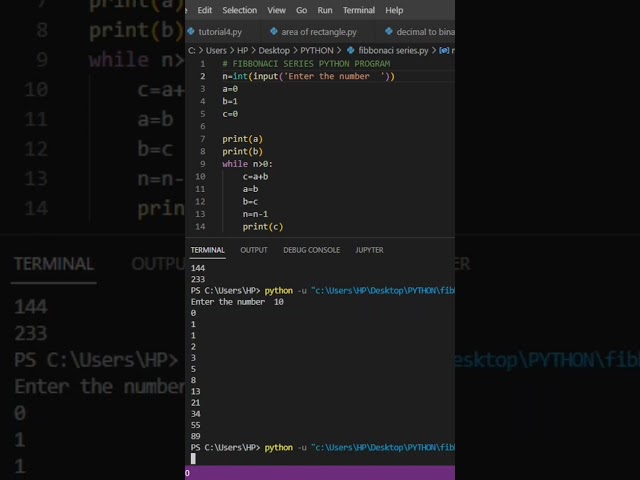Click the symbol icon at breadcrumb end

tap(444, 50)
